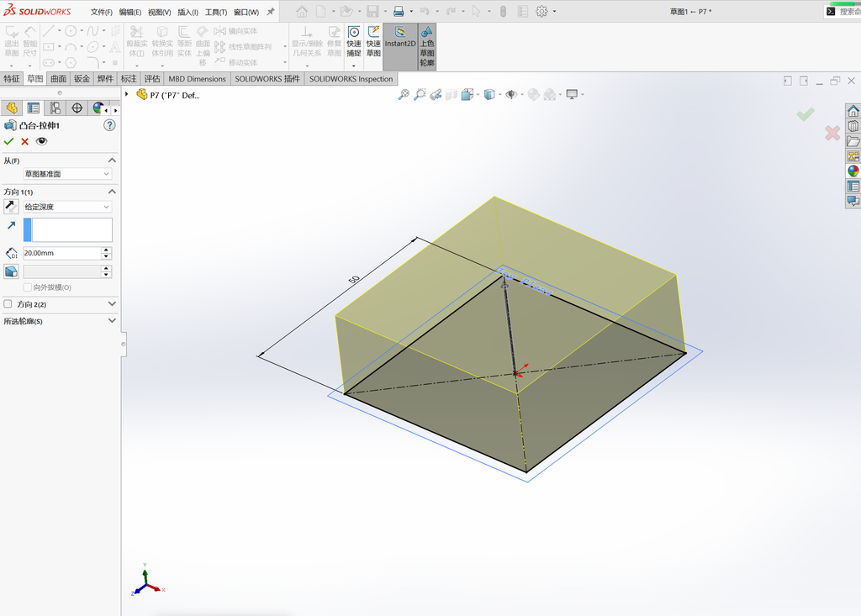
Task: Switch to the 焊件 ribbon tab
Action: 105,78
